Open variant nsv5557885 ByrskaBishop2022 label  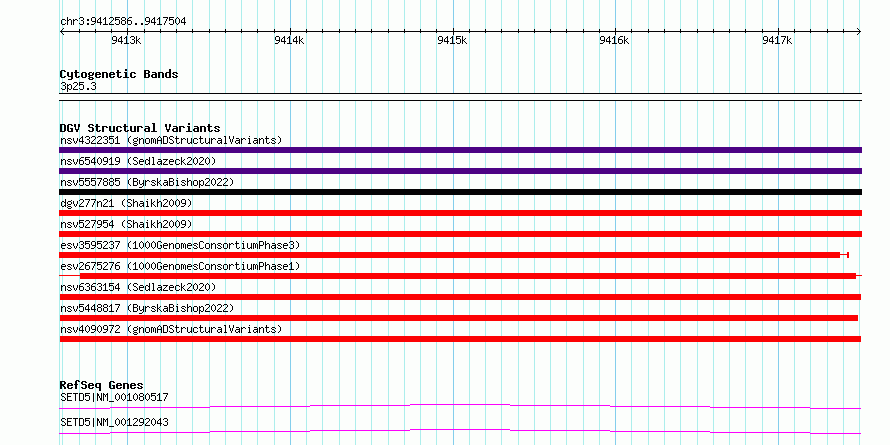147,182
